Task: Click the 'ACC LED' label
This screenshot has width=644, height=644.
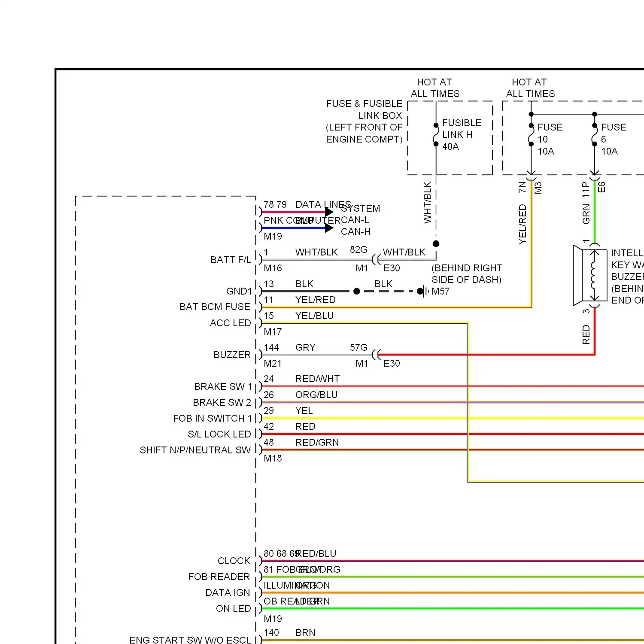Action: point(230,323)
